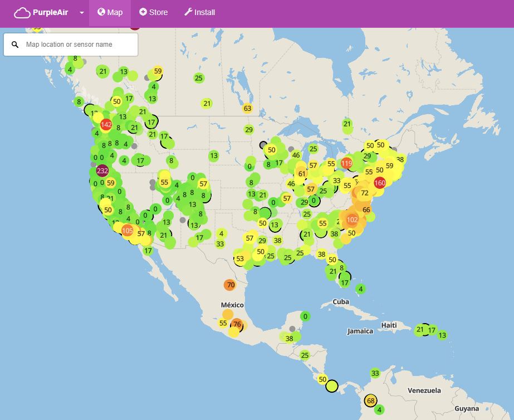Open the sensor marker reading 72

(365, 193)
